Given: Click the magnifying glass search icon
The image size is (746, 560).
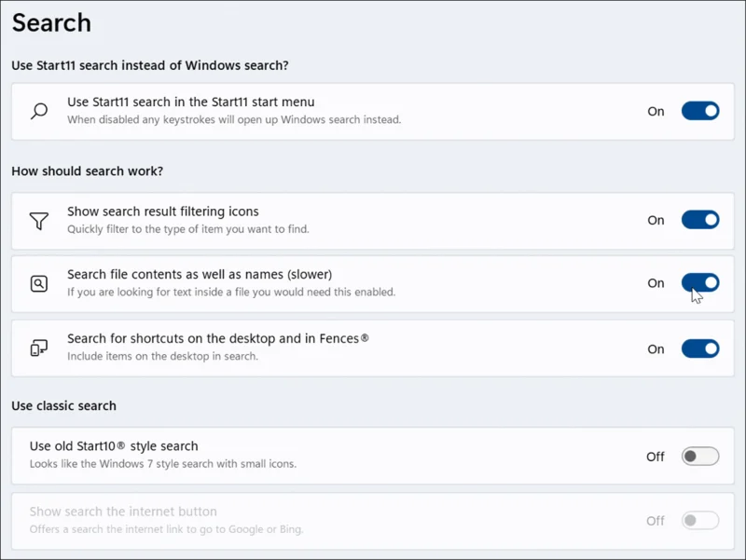Looking at the screenshot, I should click(x=39, y=111).
